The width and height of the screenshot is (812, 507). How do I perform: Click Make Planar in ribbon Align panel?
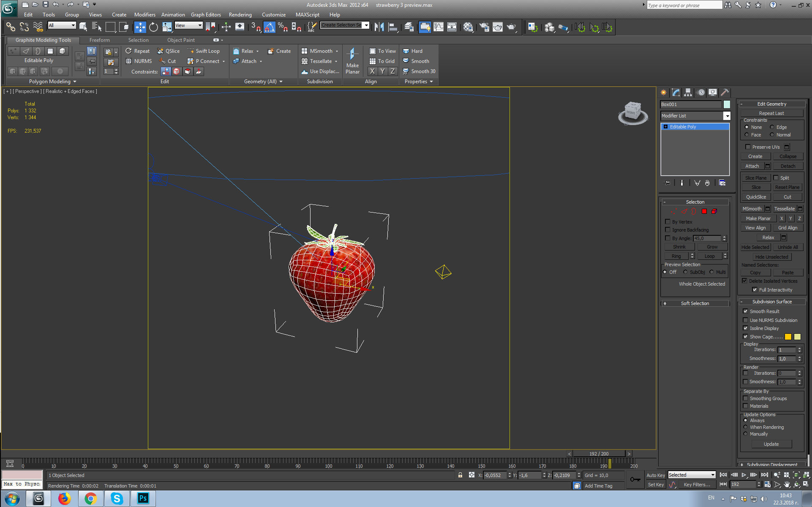click(x=352, y=61)
